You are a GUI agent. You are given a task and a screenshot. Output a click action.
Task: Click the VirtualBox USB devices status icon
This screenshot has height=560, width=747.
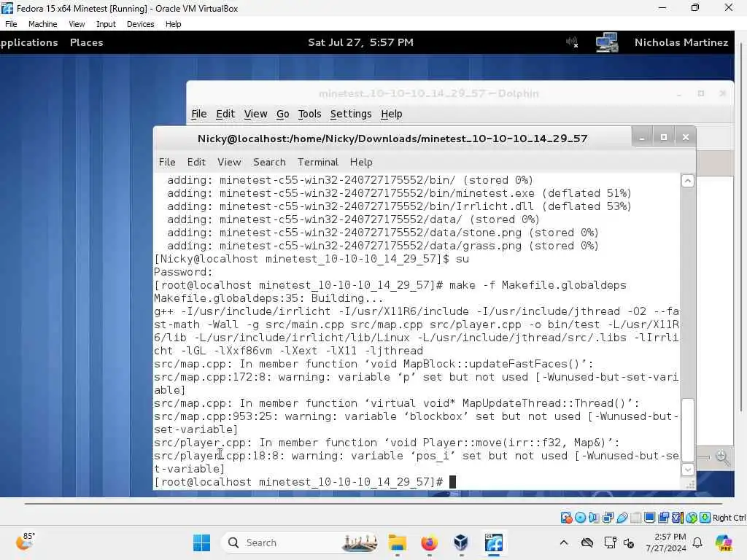tap(622, 518)
